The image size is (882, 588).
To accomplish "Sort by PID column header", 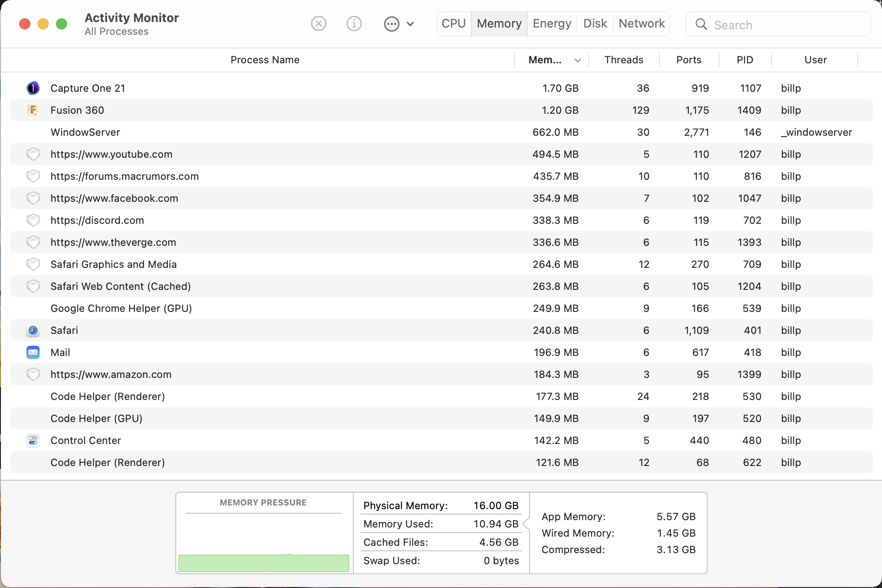I will 745,60.
